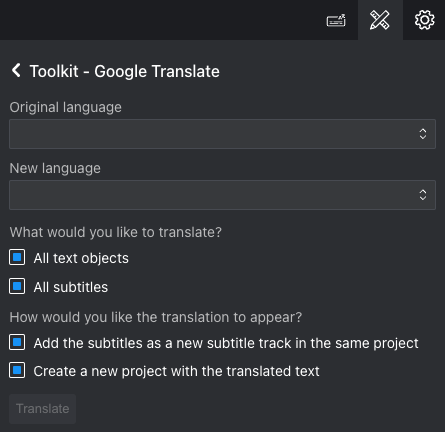This screenshot has height=432, width=445.
Task: Click Add the subtitles as new track label
Action: [x=226, y=343]
